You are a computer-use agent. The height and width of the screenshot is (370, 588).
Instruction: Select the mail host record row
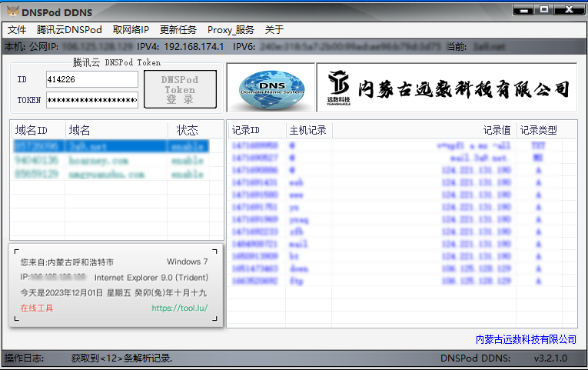395,245
